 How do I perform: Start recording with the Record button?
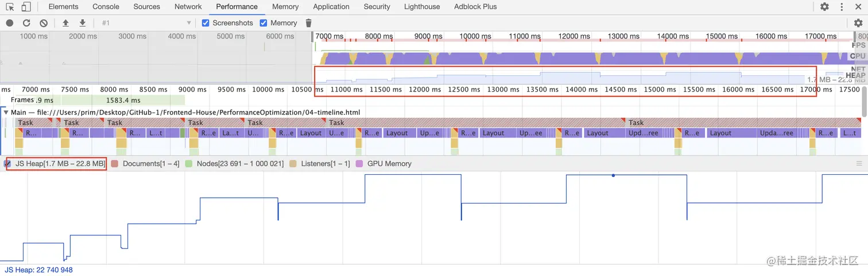pyautogui.click(x=10, y=23)
